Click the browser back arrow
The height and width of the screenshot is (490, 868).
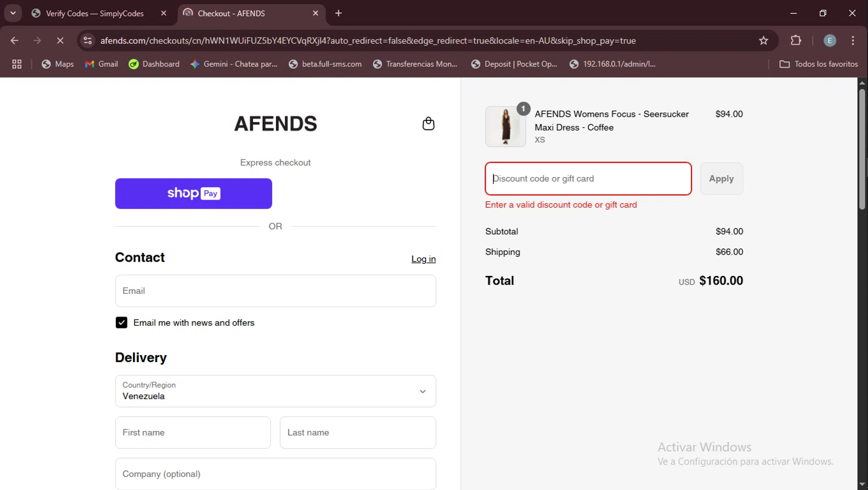click(x=14, y=40)
